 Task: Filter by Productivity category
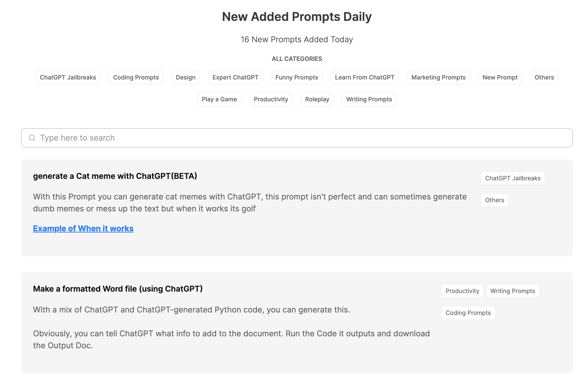pos(271,99)
